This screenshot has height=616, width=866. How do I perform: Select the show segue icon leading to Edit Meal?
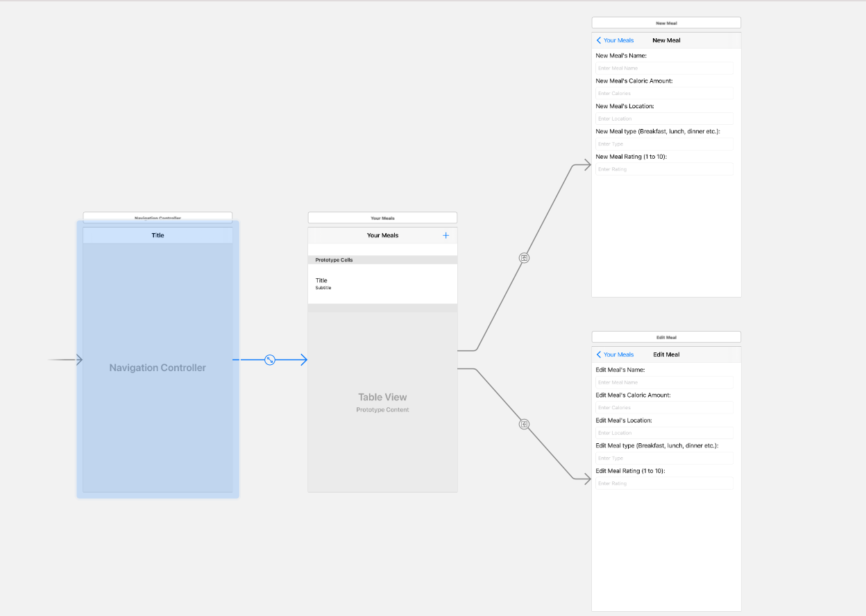point(525,424)
